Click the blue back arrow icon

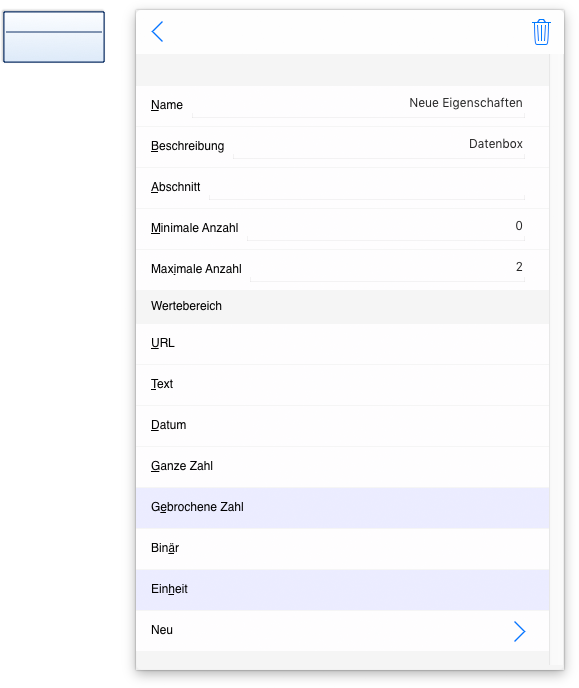tap(157, 32)
